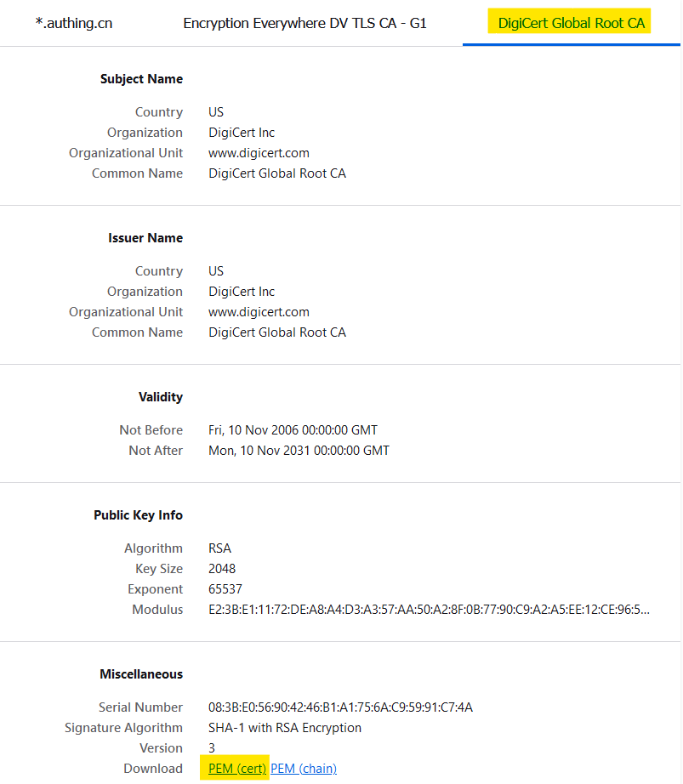Click the Validity section heading
This screenshot has height=784, width=683.
(161, 397)
